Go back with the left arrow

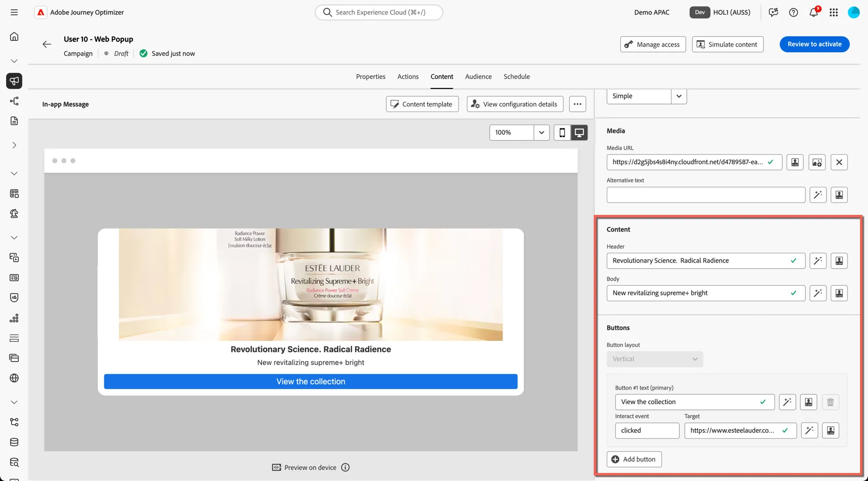[47, 44]
